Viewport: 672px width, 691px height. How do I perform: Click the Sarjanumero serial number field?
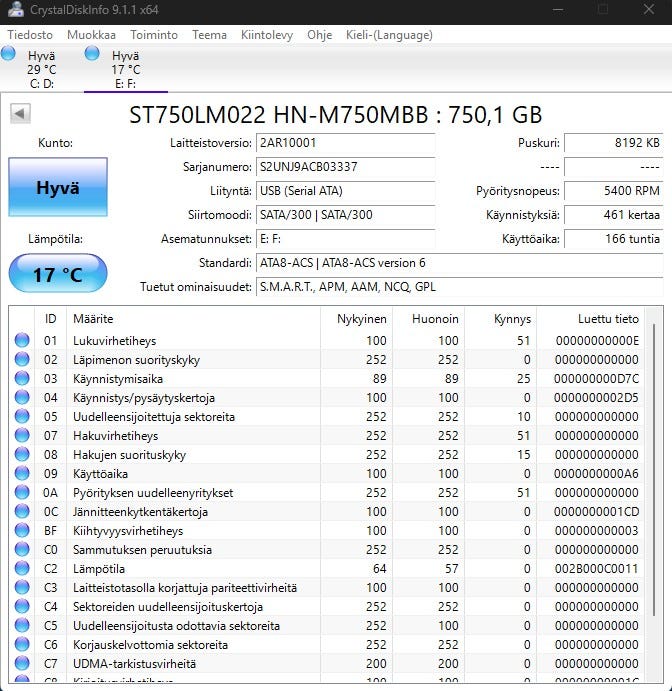point(345,167)
